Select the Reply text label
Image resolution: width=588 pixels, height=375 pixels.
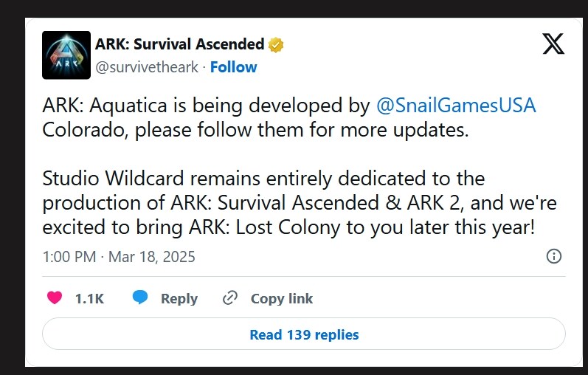[x=179, y=299]
